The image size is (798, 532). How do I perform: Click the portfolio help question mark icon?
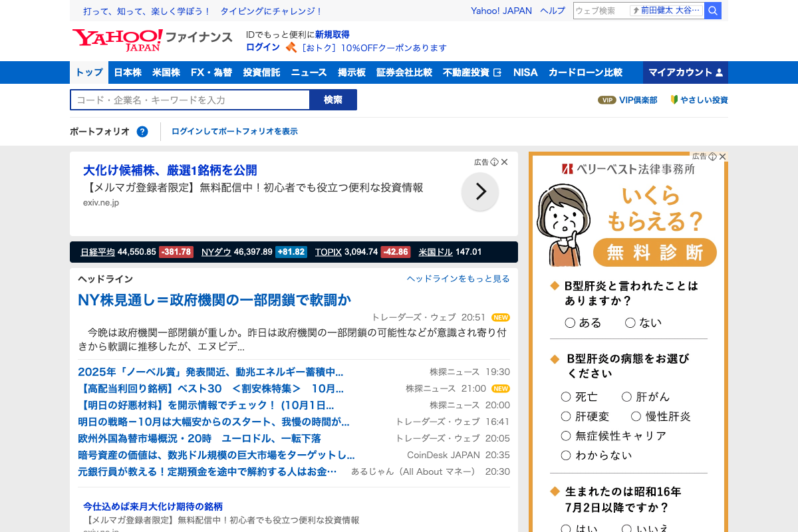pyautogui.click(x=142, y=132)
